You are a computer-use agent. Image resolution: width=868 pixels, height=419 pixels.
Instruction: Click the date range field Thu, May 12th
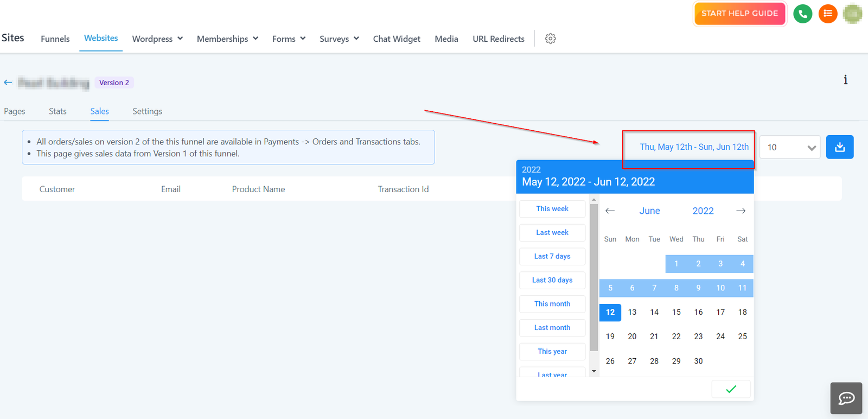(694, 147)
